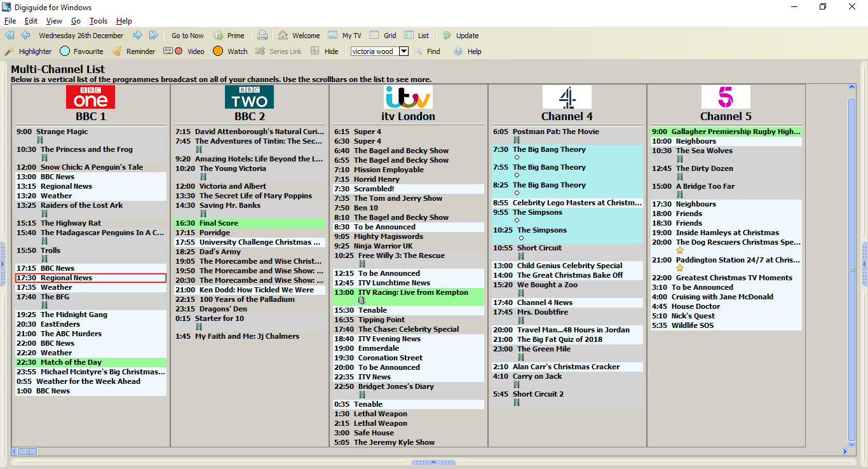The height and width of the screenshot is (469, 868).
Task: Open the Go menu
Action: (x=76, y=21)
